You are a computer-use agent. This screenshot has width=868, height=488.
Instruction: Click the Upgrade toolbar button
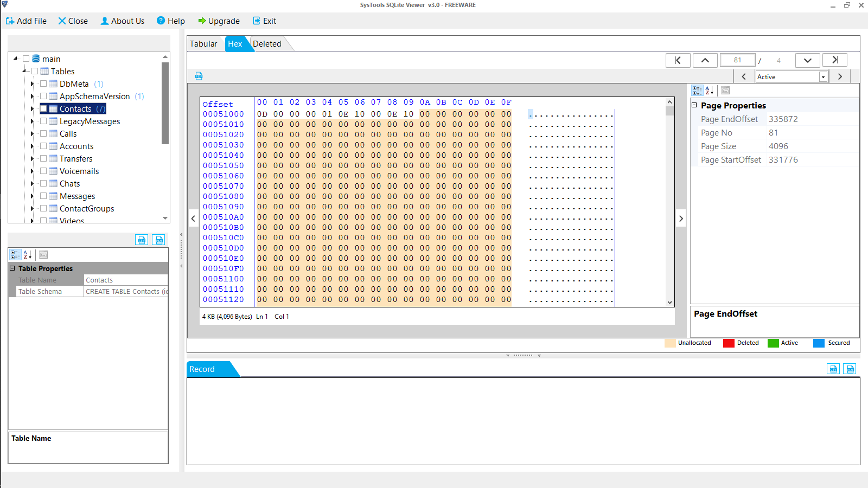point(219,21)
